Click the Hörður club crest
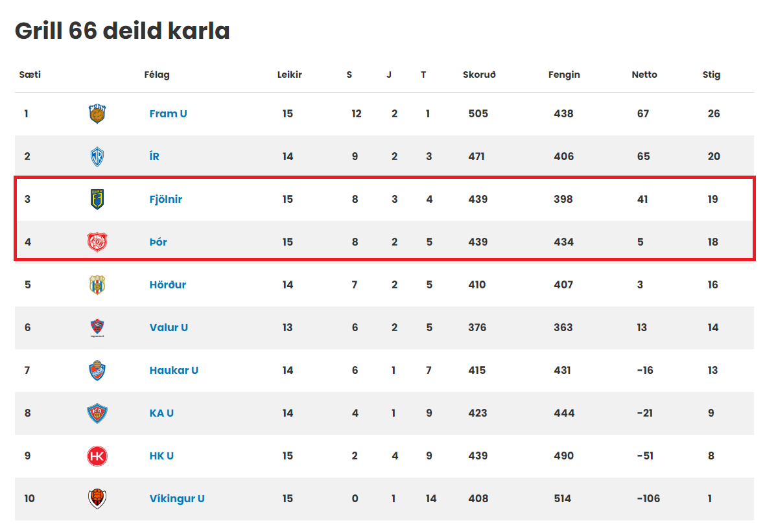Image resolution: width=765 pixels, height=532 pixels. click(97, 284)
